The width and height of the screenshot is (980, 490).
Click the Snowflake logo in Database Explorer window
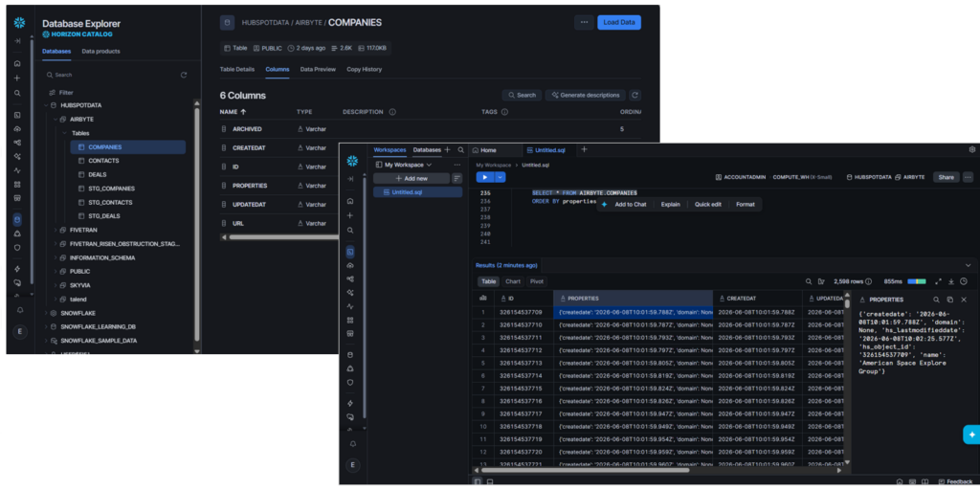tap(19, 23)
